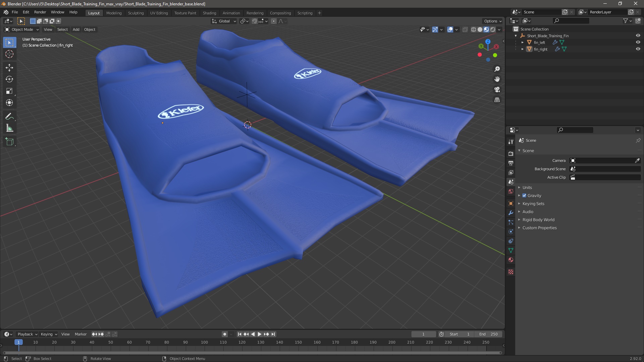Activate the Move tool
Image resolution: width=644 pixels, height=362 pixels.
[9, 68]
